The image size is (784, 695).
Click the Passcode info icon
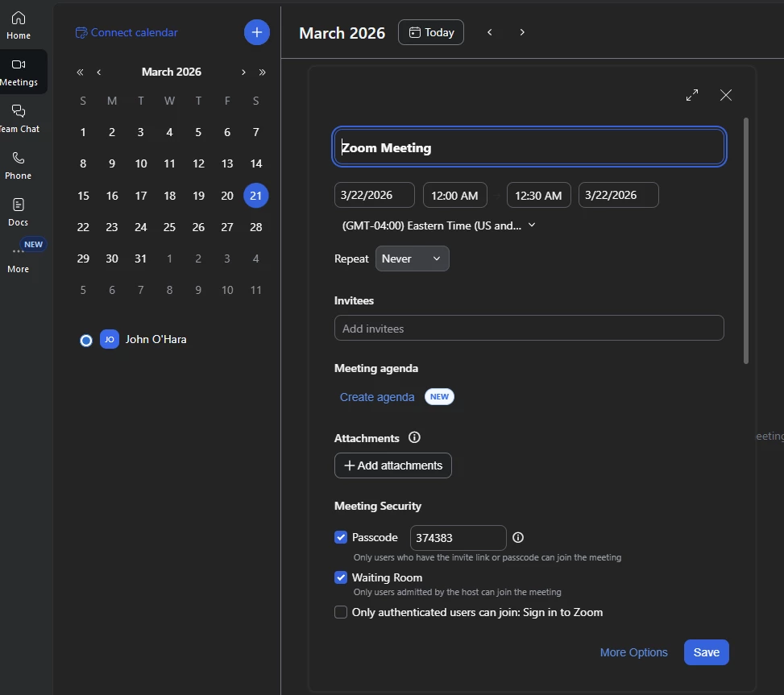pyautogui.click(x=518, y=538)
